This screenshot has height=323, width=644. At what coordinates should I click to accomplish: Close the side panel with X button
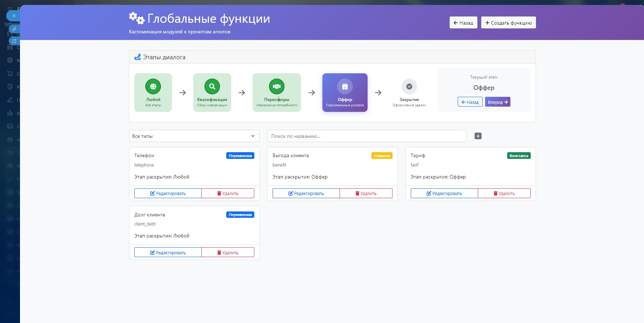(x=14, y=16)
